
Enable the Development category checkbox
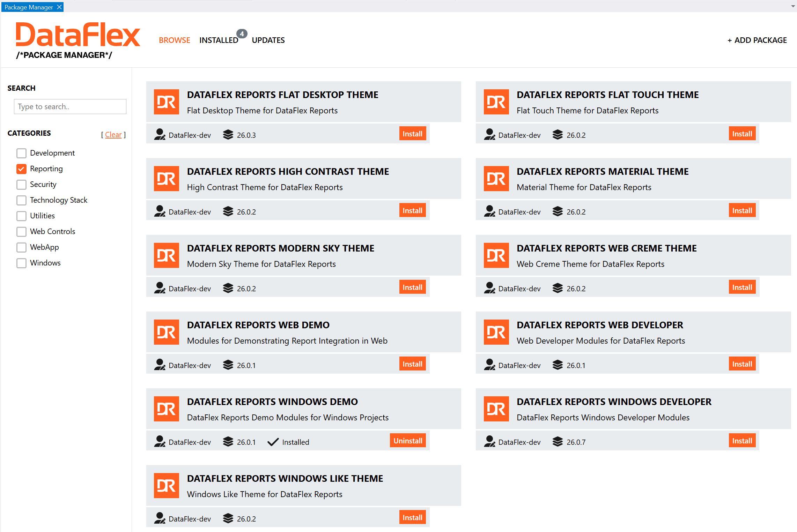tap(21, 153)
